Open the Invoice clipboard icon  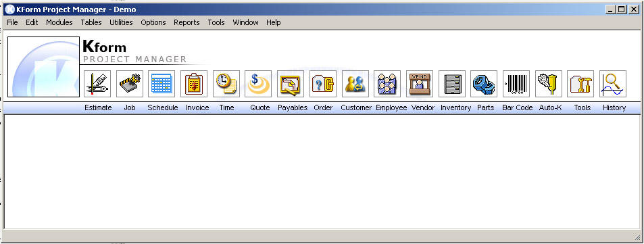[194, 84]
